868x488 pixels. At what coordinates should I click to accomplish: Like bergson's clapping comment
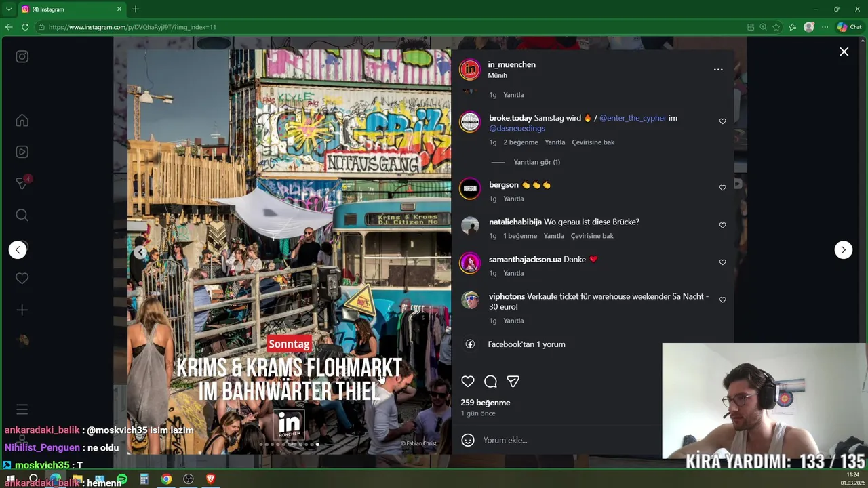click(722, 188)
